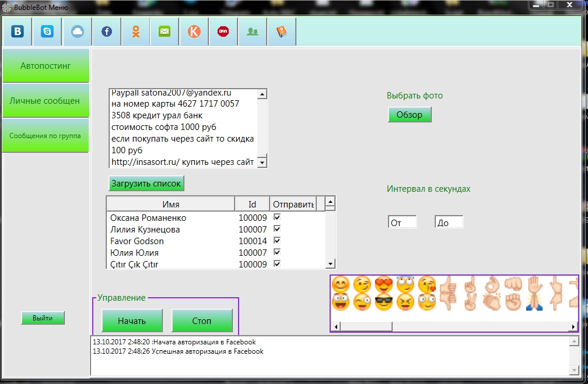Insert the squinting tongue-out emoji

pos(405,302)
